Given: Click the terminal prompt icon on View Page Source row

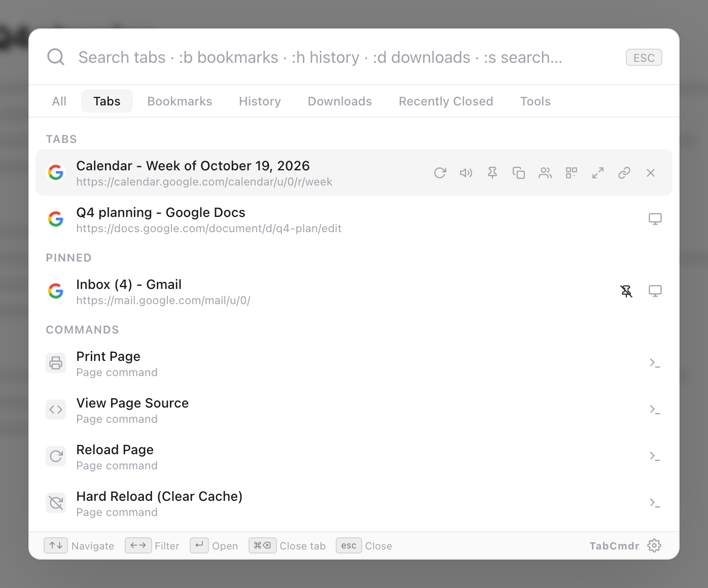Looking at the screenshot, I should (655, 410).
